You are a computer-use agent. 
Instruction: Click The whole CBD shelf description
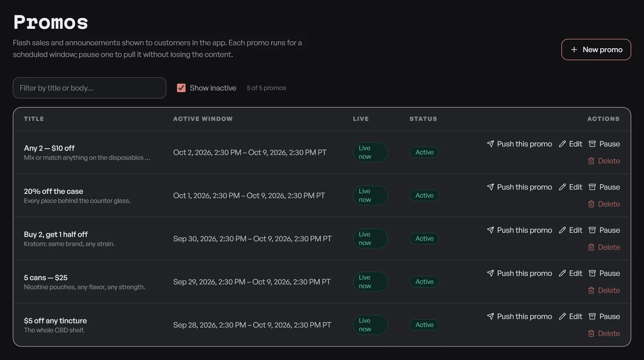[54, 330]
